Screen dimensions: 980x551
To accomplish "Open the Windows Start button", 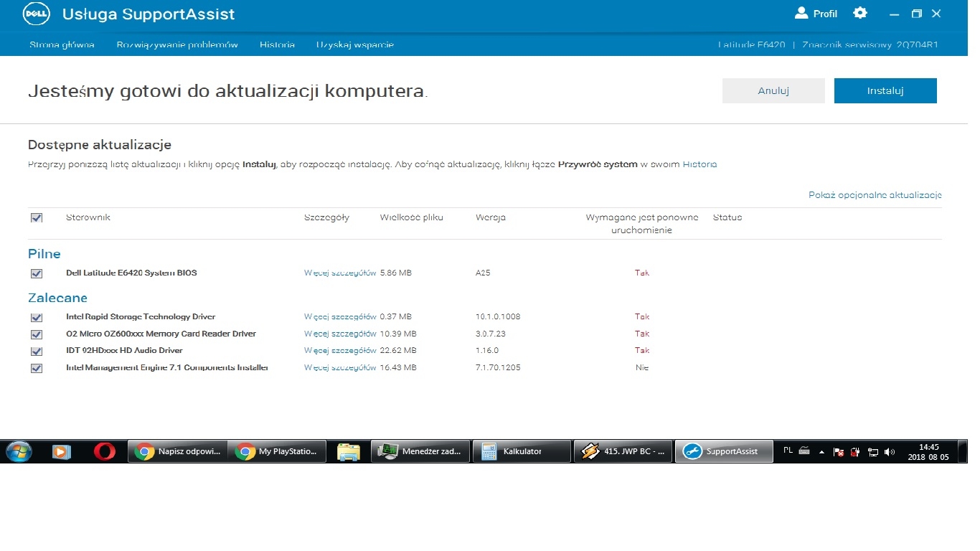I will tap(19, 451).
